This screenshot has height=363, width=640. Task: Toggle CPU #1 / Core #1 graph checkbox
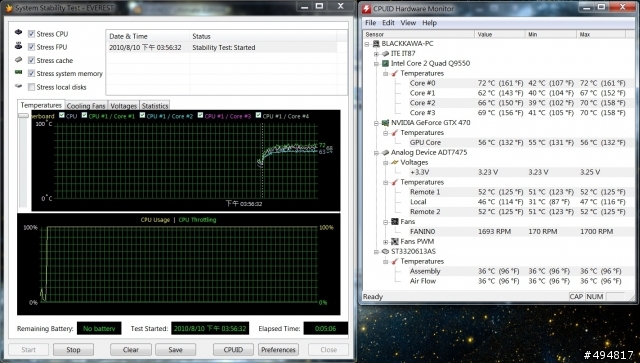(x=84, y=116)
